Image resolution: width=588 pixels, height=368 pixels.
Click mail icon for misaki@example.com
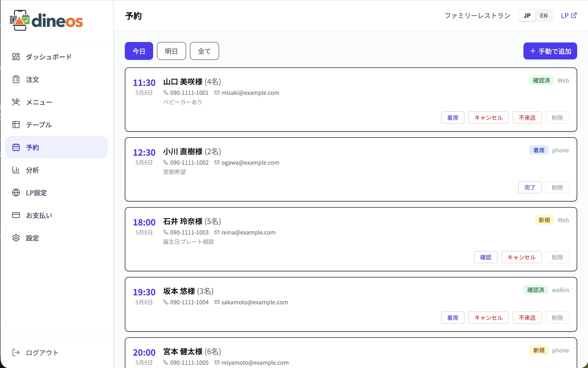(217, 92)
